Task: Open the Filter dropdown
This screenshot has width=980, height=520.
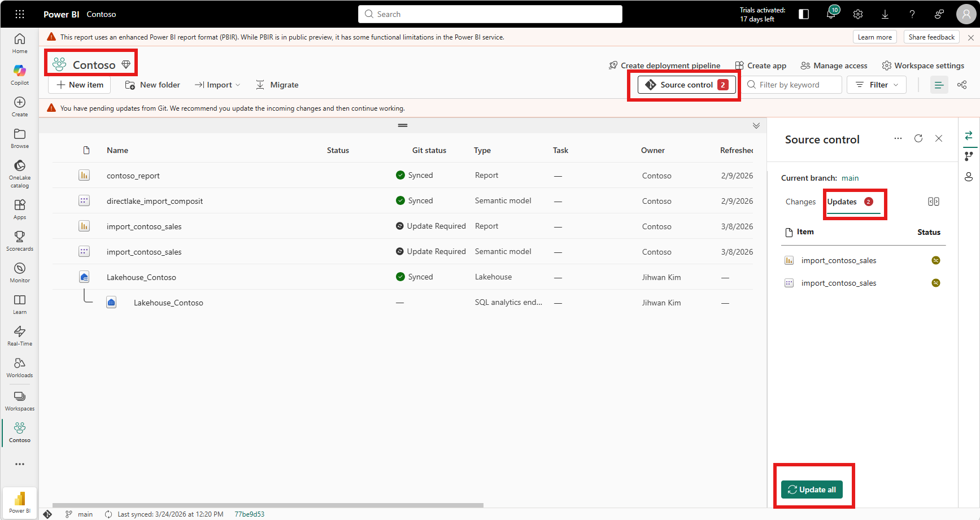Action: coord(877,85)
